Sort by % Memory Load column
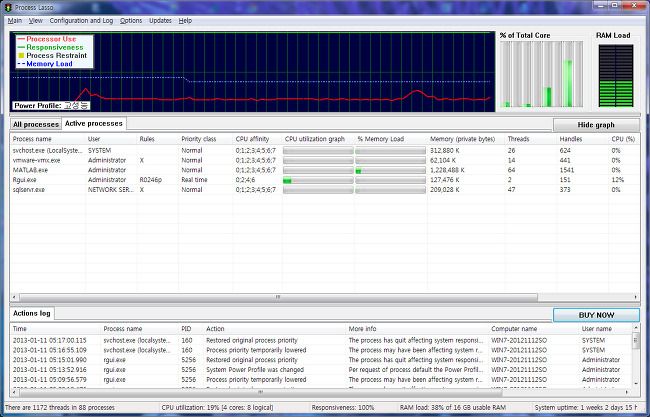The width and height of the screenshot is (650, 417). pyautogui.click(x=391, y=139)
